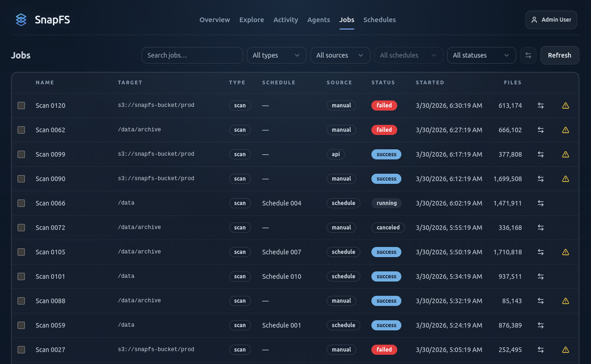Image resolution: width=591 pixels, height=364 pixels.
Task: Click compare arrows icon for Scan 0120
Action: pos(541,106)
